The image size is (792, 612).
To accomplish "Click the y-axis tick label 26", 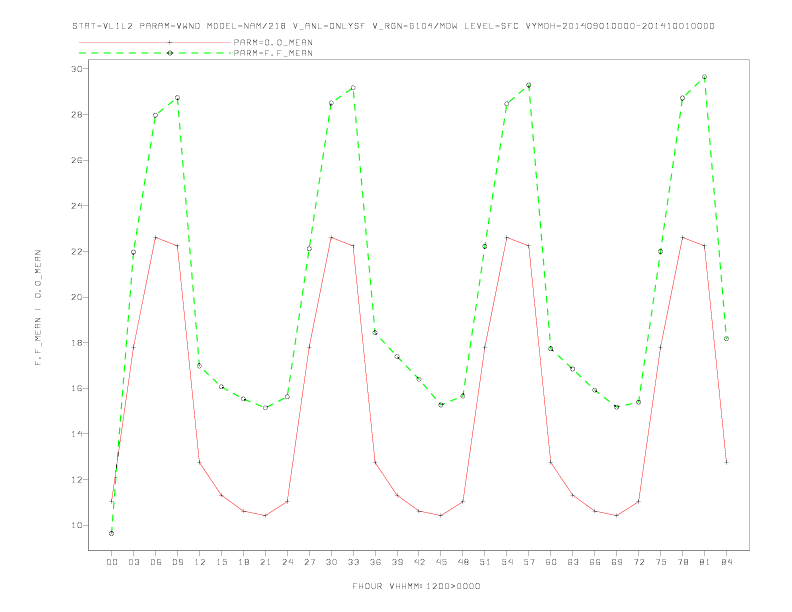I will [x=77, y=160].
